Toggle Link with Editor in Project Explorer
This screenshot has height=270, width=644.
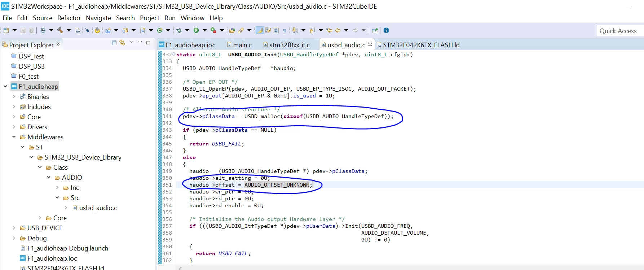pyautogui.click(x=123, y=43)
